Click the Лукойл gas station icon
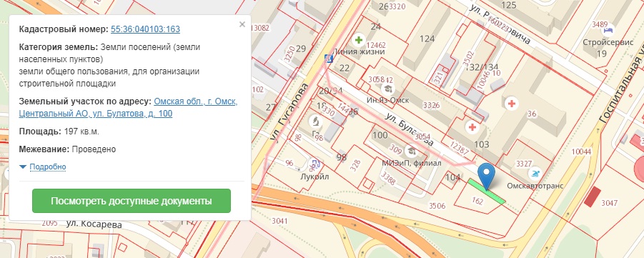 pos(314,164)
